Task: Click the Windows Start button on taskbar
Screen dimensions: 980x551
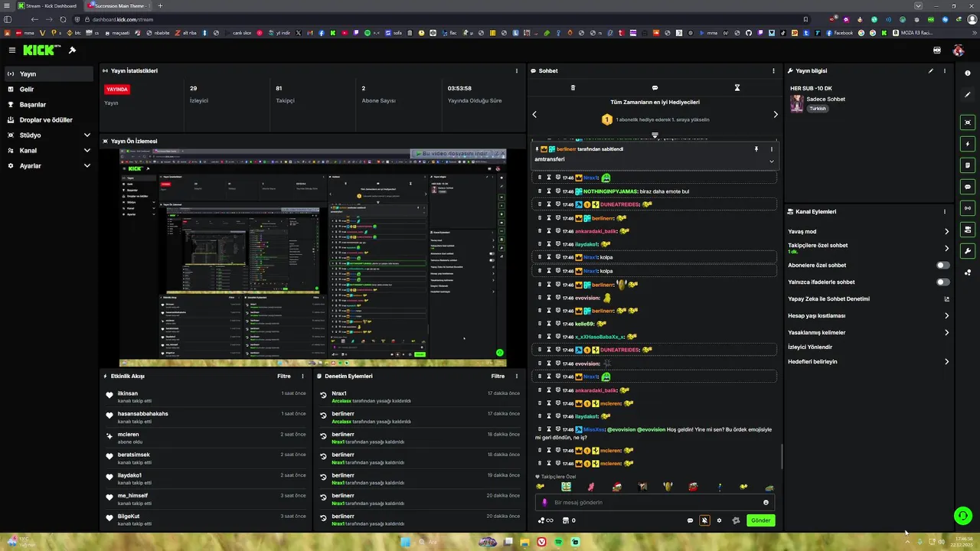Action: [x=405, y=542]
